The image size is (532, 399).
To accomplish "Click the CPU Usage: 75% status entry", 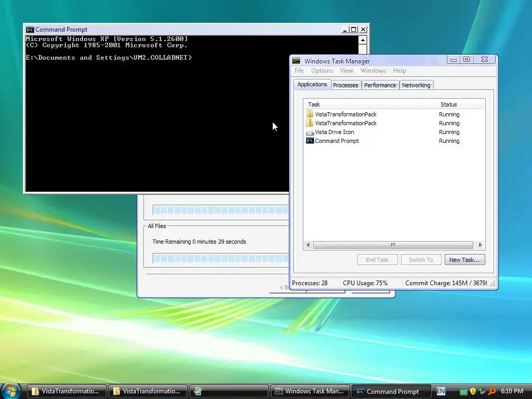I will [365, 283].
